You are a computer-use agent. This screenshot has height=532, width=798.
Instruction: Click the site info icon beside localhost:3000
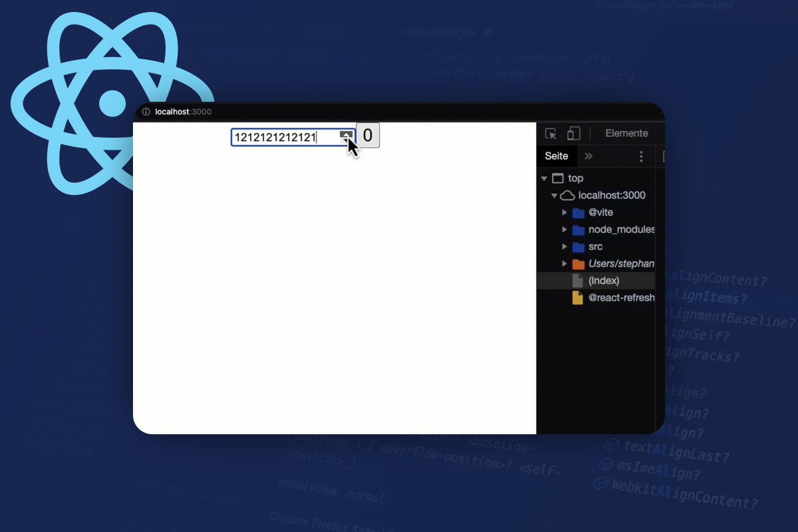click(146, 112)
